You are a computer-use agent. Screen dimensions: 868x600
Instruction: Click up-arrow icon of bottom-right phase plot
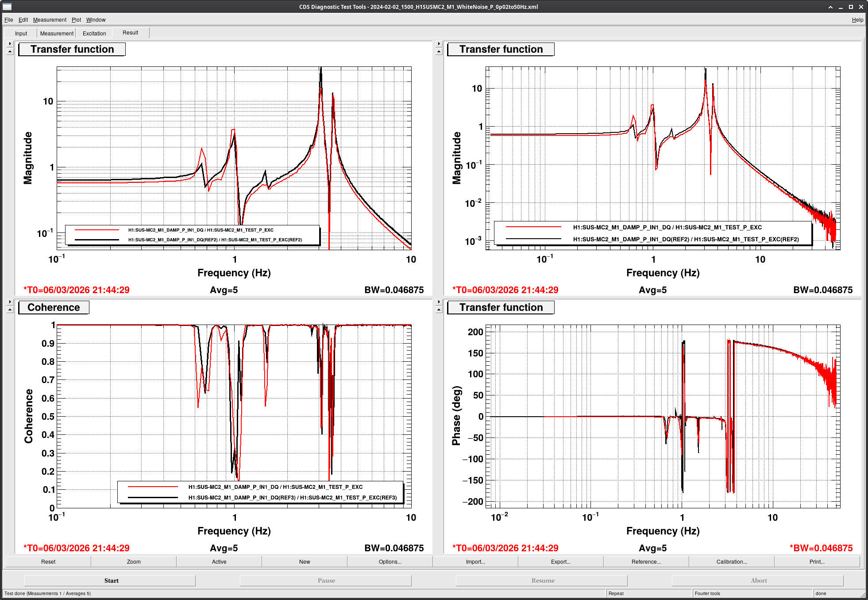click(x=439, y=310)
